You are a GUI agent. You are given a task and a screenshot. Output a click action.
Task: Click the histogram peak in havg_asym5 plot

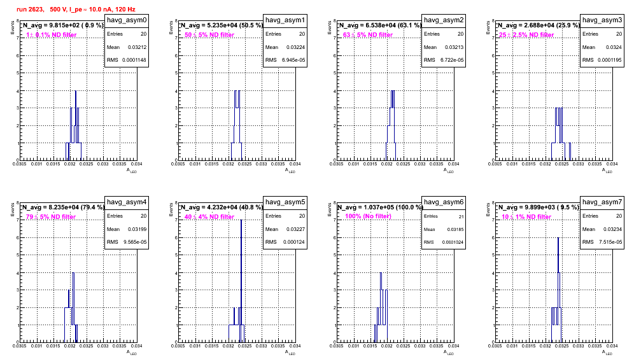click(241, 221)
